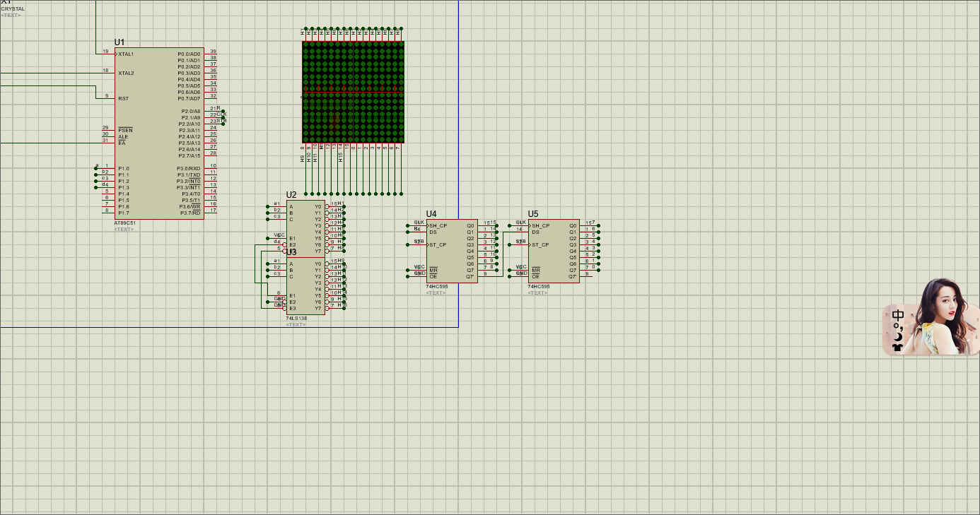Click the U4 reference label
This screenshot has height=515, width=980.
tap(431, 214)
